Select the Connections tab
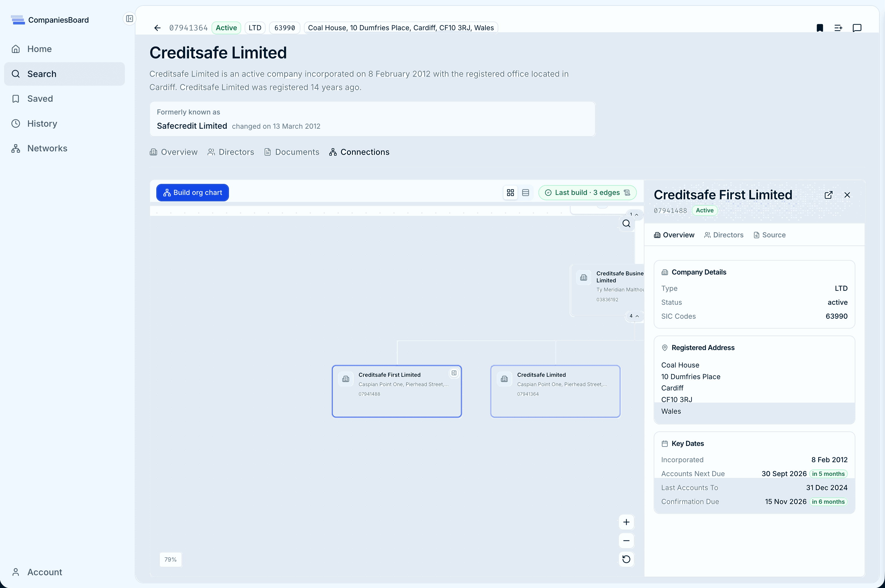The height and width of the screenshot is (588, 885). tap(359, 152)
